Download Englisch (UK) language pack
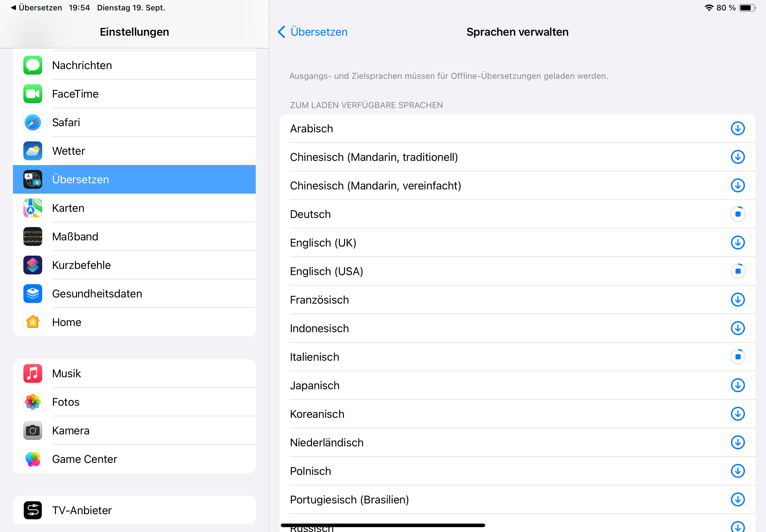This screenshot has height=532, width=766. click(737, 243)
